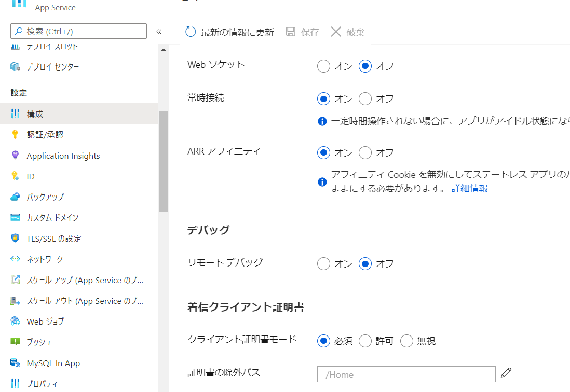Click the プロパティ bars icon
Image resolution: width=570 pixels, height=392 pixels.
[15, 383]
